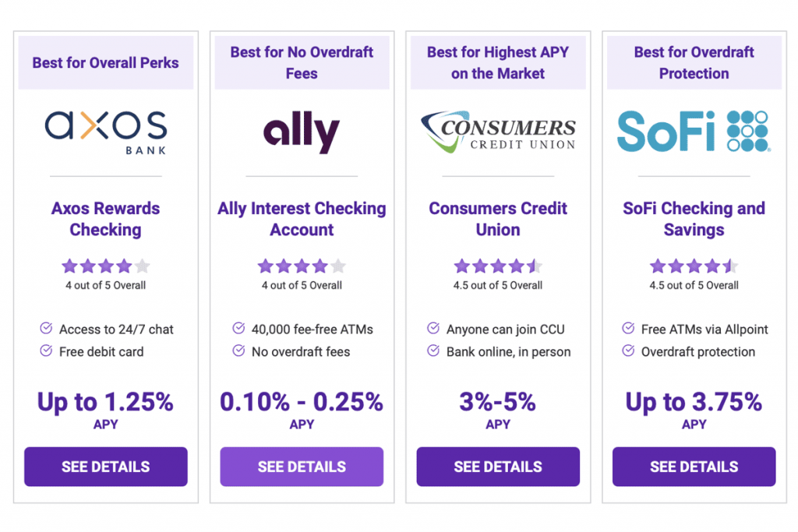
Task: Click checkmark icon beside "Overdraft protection"
Action: [628, 352]
